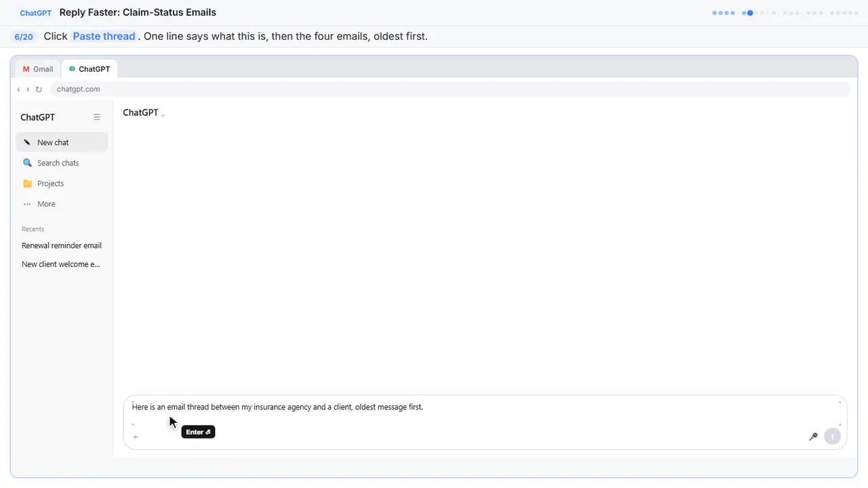Click the sidebar collapse icon beside ChatGPT
The width and height of the screenshot is (868, 488).
point(97,117)
